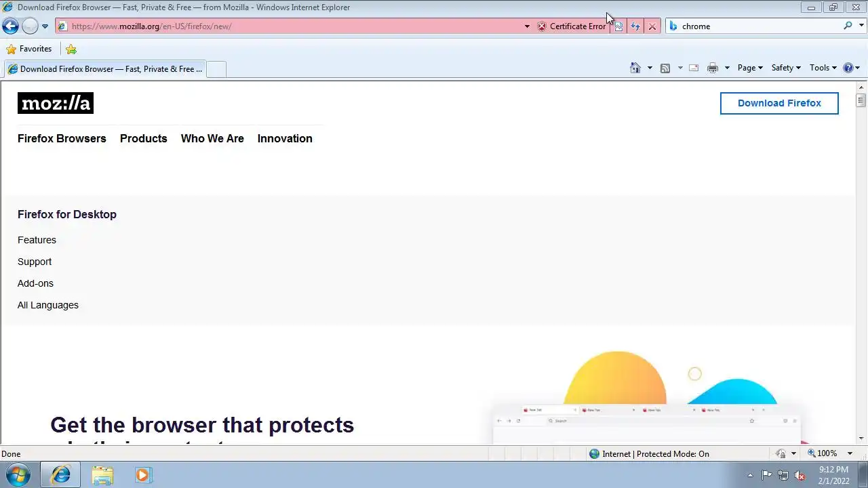Click the Firefox browser window illustration

[648, 424]
